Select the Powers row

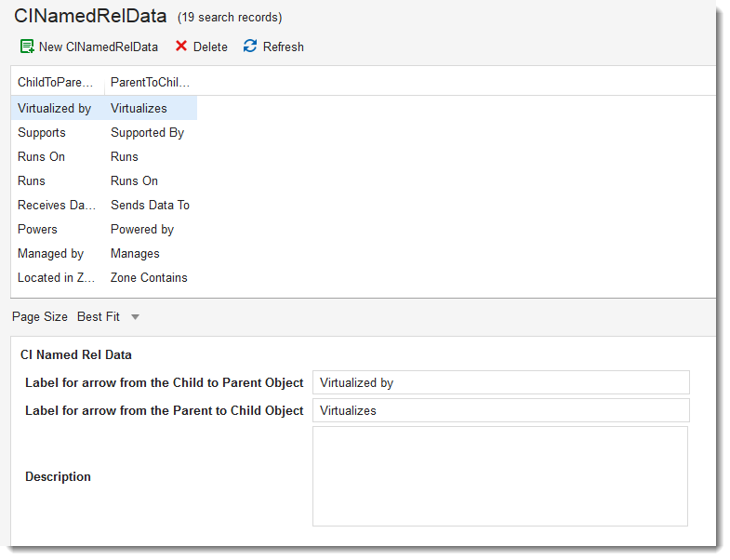click(x=104, y=230)
